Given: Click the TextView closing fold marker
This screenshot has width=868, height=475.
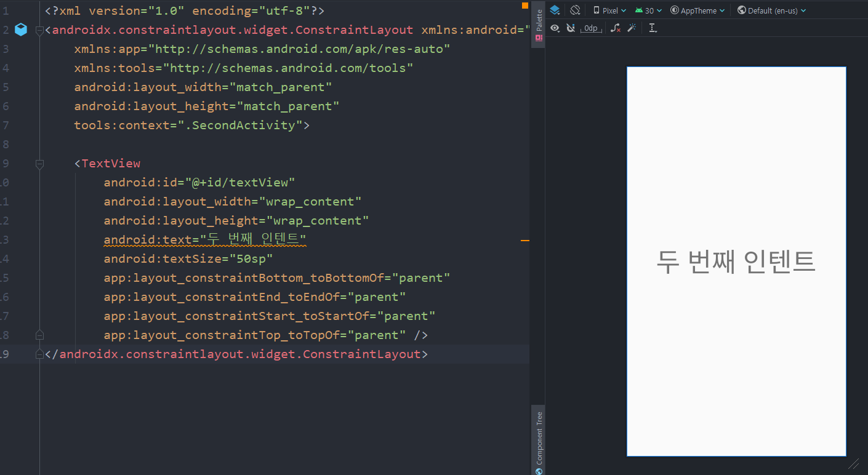Looking at the screenshot, I should (39, 335).
